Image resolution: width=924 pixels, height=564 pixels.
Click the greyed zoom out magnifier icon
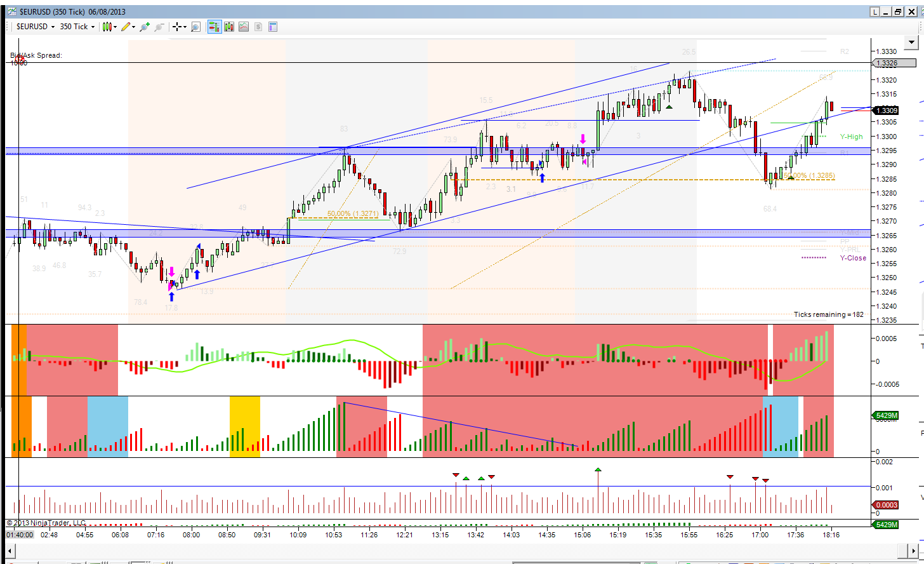pyautogui.click(x=159, y=27)
